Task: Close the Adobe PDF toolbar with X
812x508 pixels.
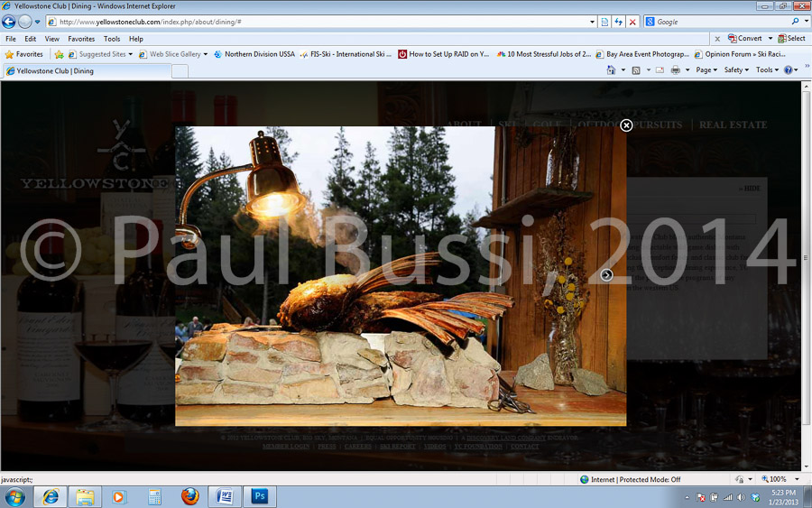Action: coord(717,39)
